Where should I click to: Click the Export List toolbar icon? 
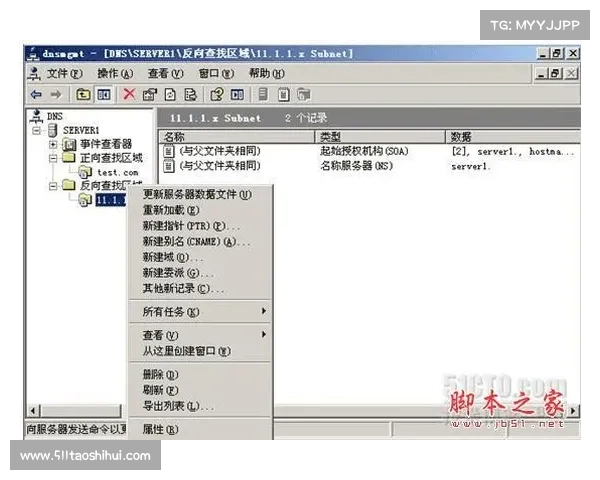[x=191, y=94]
